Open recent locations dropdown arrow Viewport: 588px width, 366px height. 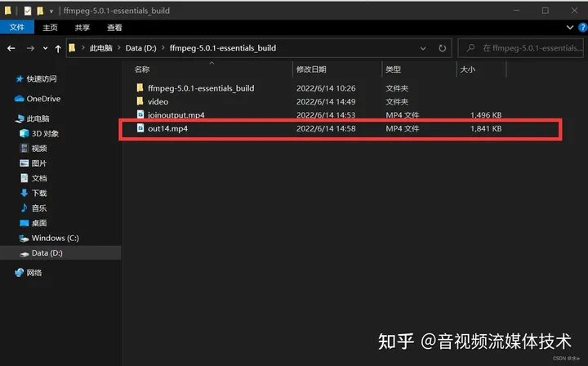(x=46, y=48)
